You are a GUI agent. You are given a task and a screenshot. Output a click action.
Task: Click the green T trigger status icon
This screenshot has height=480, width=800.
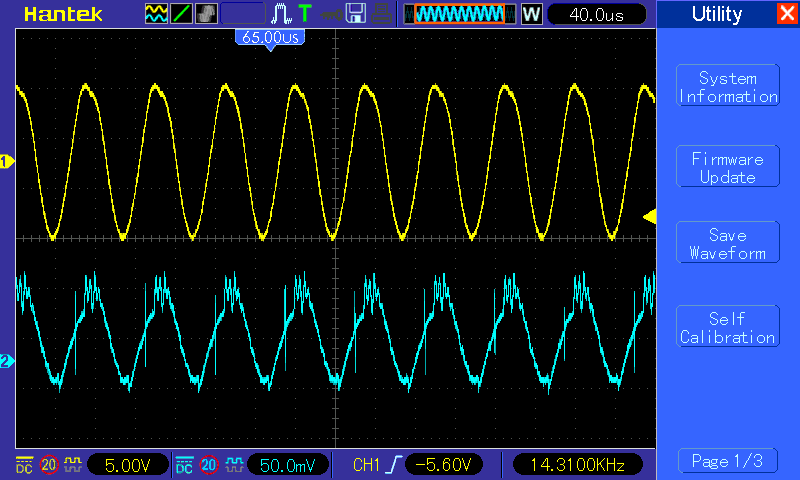click(305, 14)
